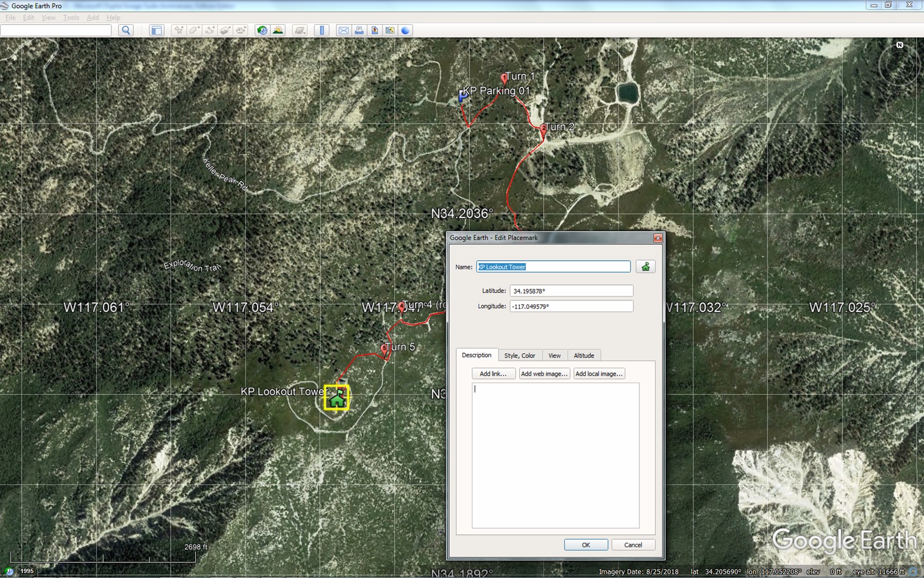
Task: Click the print toolbar icon
Action: pyautogui.click(x=359, y=31)
